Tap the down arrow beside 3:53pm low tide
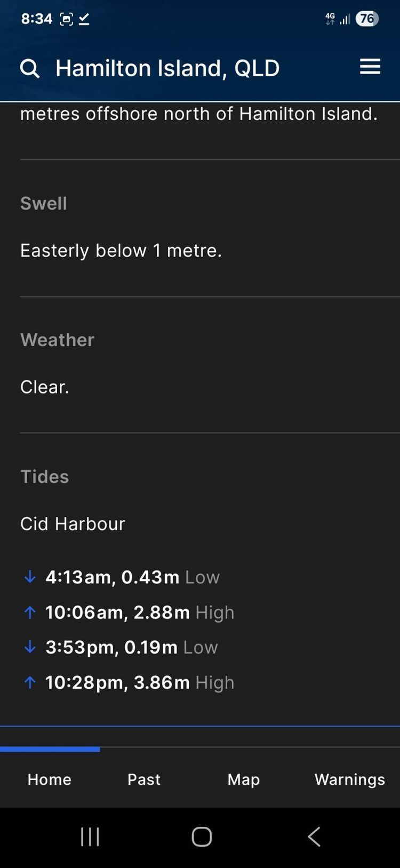The height and width of the screenshot is (868, 400). (x=30, y=647)
